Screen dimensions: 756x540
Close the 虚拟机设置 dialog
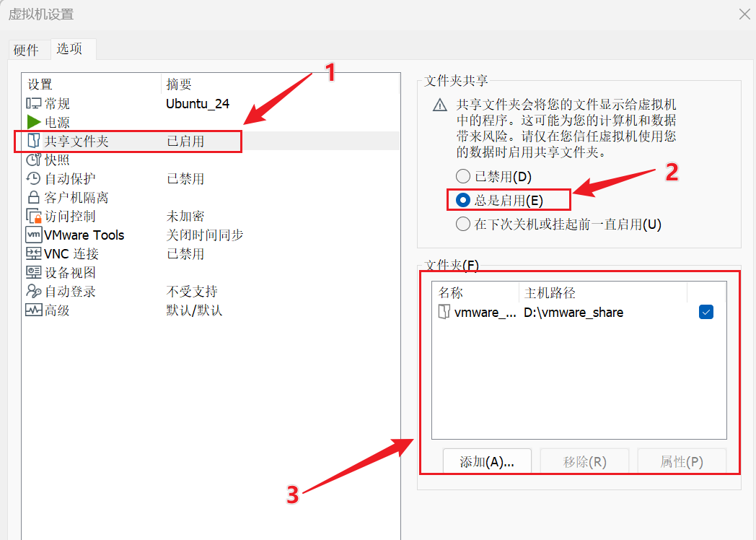pos(745,14)
